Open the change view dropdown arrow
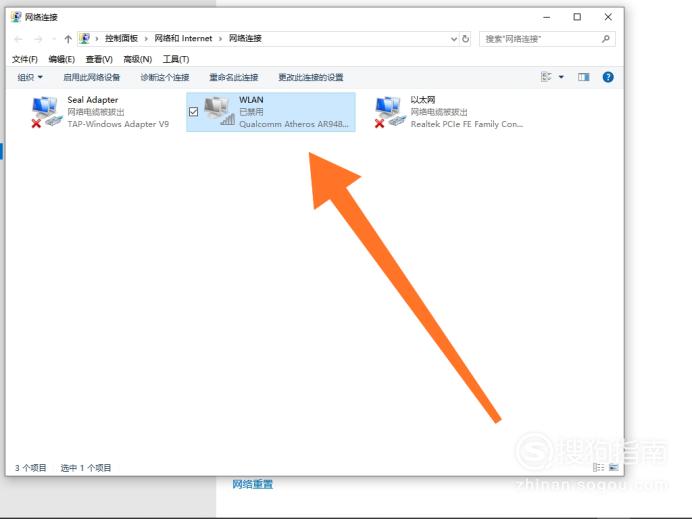The width and height of the screenshot is (692, 519). (561, 77)
